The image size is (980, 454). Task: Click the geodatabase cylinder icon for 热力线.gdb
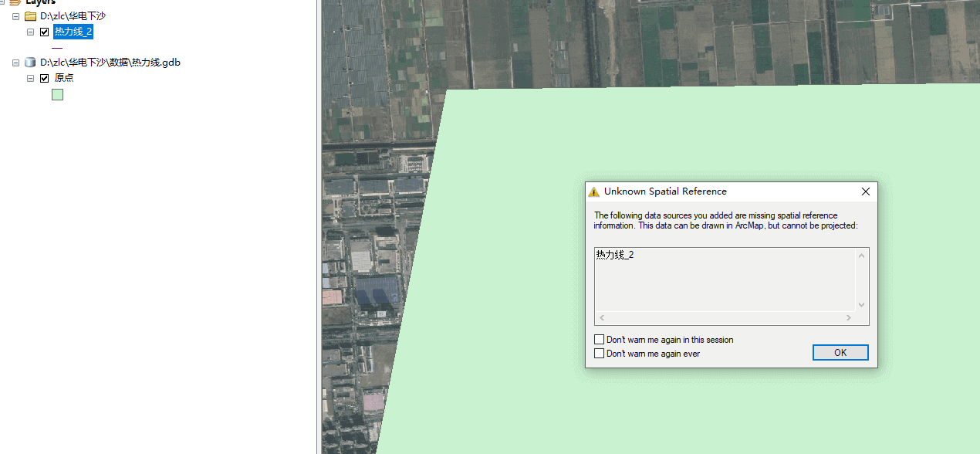(30, 63)
